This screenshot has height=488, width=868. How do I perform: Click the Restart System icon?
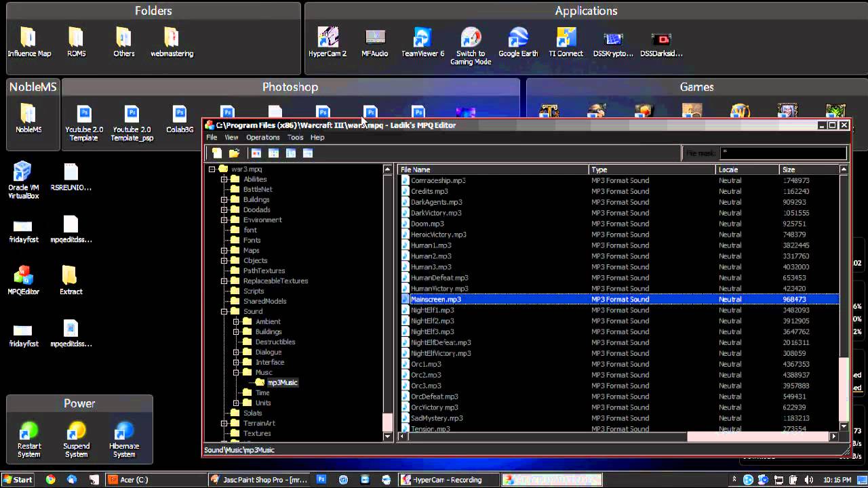(28, 439)
